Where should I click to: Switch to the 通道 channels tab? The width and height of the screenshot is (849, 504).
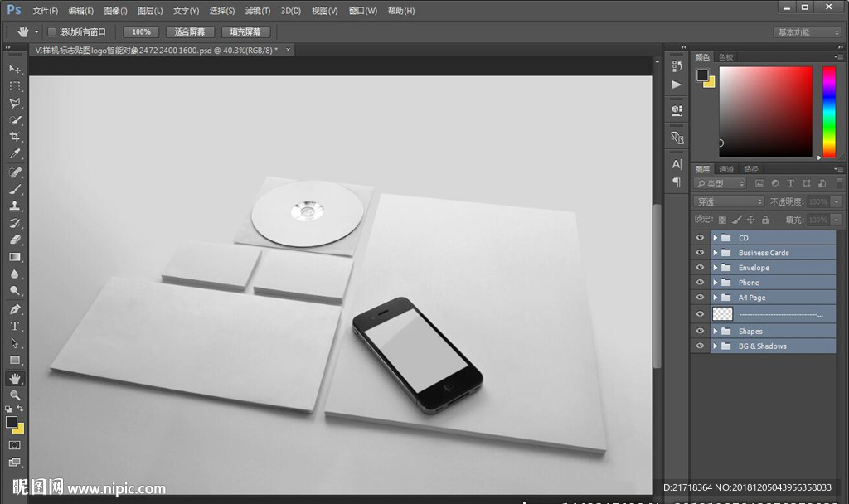tap(726, 169)
